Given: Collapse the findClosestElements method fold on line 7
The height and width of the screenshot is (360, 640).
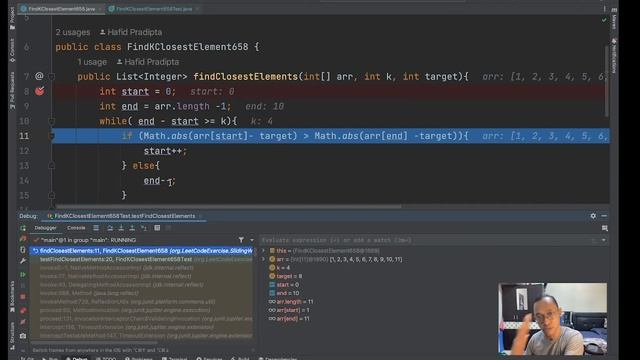Looking at the screenshot, I should [x=52, y=76].
